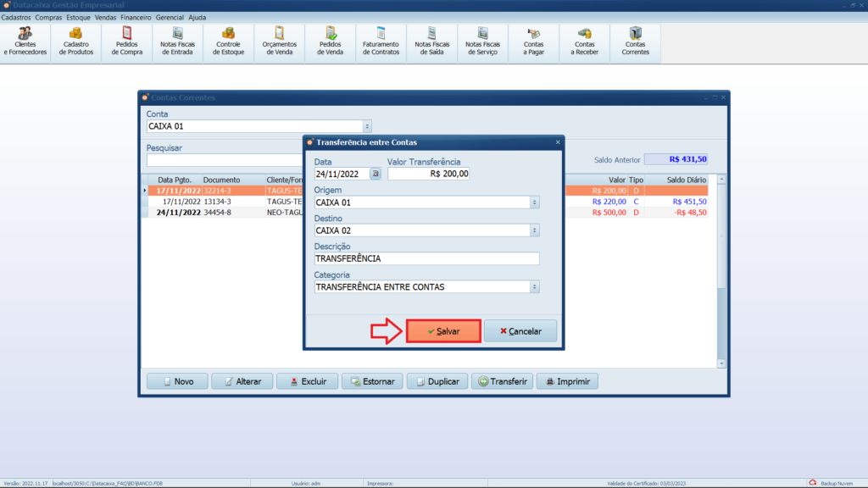Close the Transferência entre Contas dialog
Screen dimensions: 868x488
[557, 142]
